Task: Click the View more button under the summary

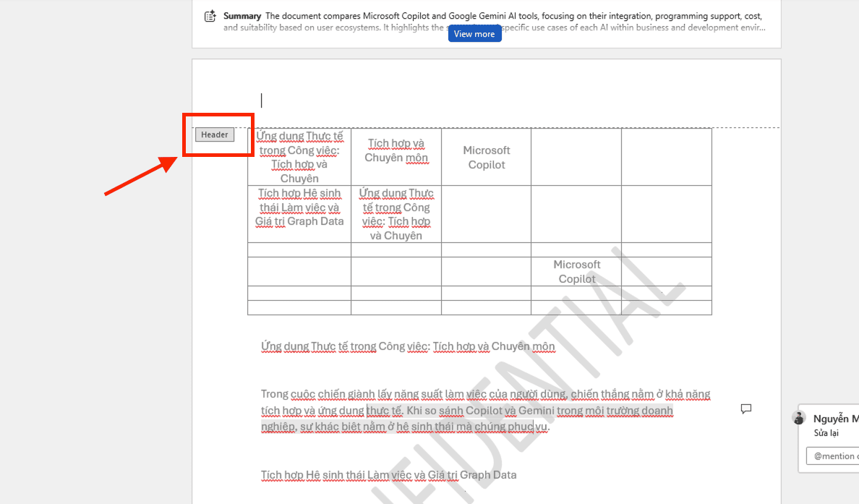Action: coord(474,33)
